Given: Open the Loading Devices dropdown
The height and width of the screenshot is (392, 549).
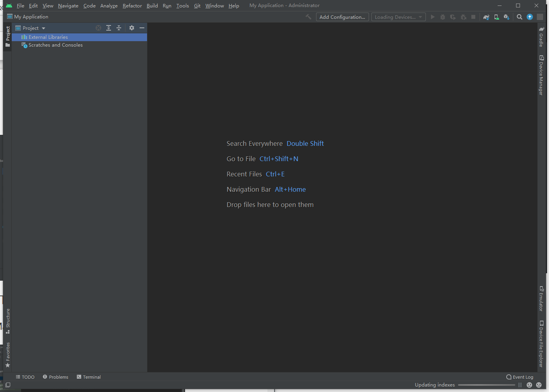Looking at the screenshot, I should tap(398, 17).
